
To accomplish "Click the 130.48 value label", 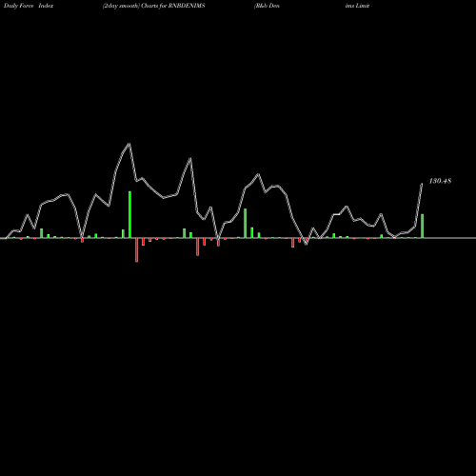I will [x=440, y=181].
